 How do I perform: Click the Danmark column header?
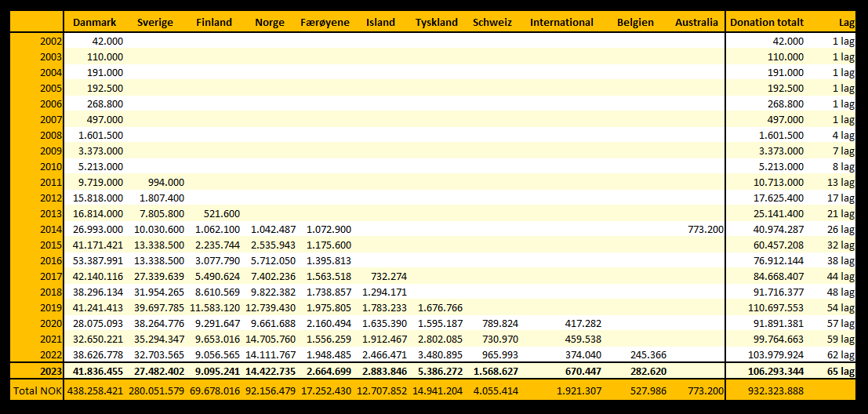[x=94, y=22]
